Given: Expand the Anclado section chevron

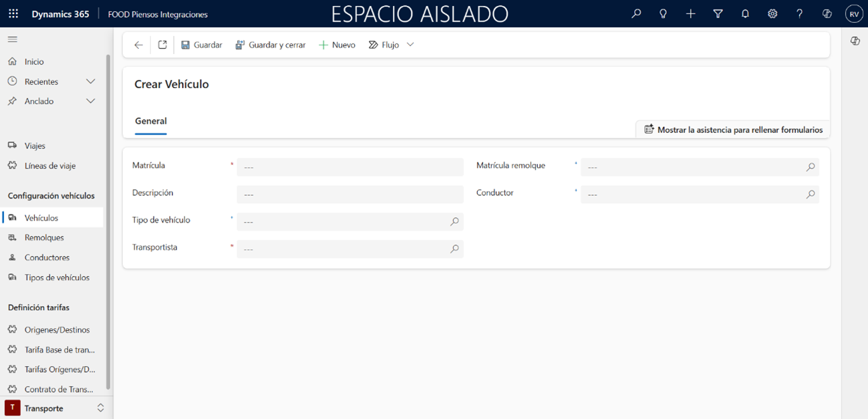Looking at the screenshot, I should [x=91, y=101].
